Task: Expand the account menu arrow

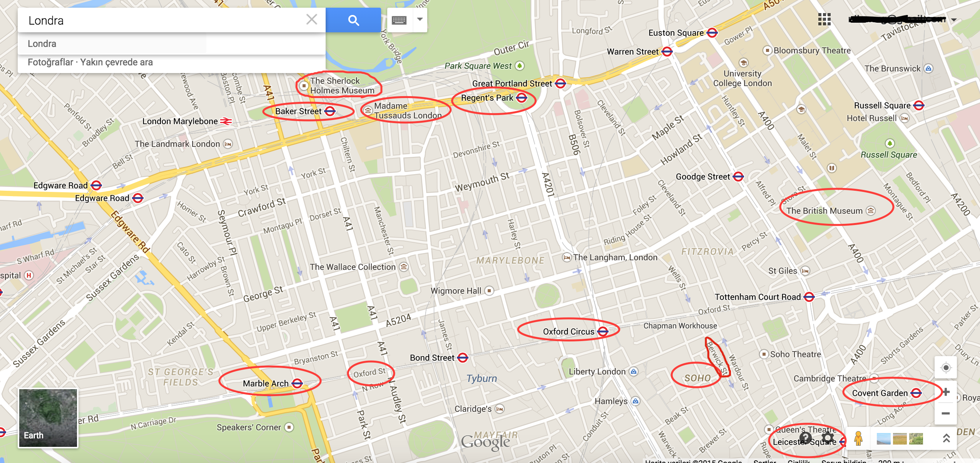Action: click(x=954, y=20)
